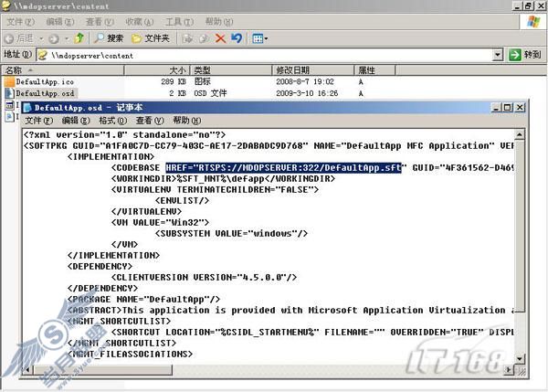Viewport: 548px width, 392px height.
Task: Click the red X delete icon
Action: point(220,38)
